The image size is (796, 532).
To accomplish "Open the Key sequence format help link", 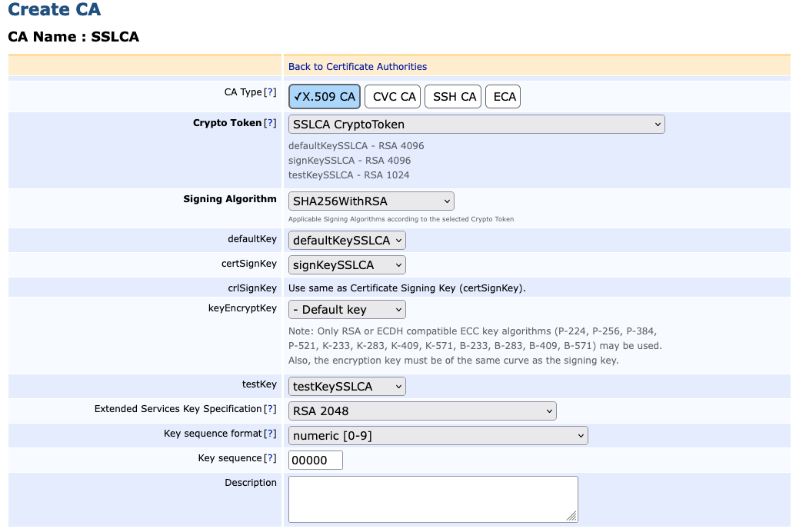I will pos(270,434).
